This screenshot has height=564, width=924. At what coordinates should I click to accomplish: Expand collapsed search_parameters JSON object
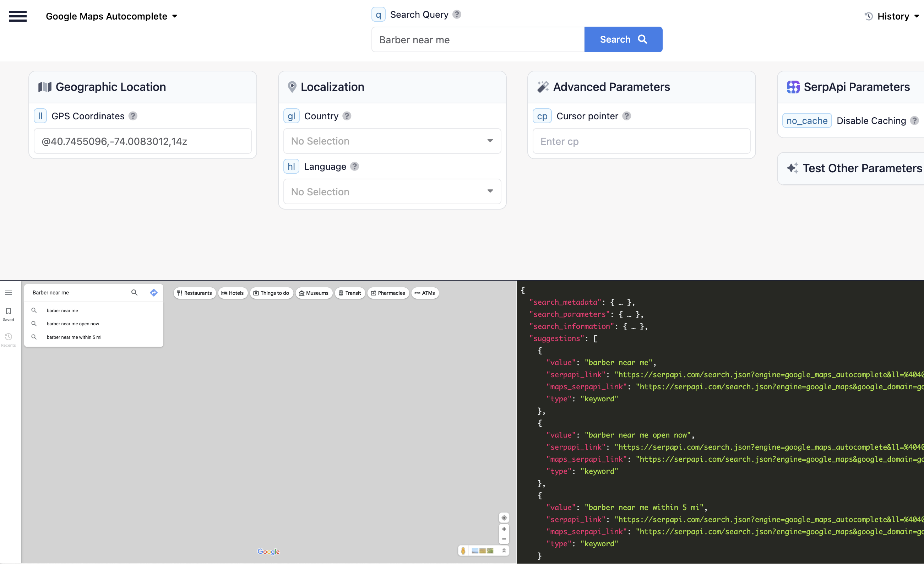click(x=629, y=314)
